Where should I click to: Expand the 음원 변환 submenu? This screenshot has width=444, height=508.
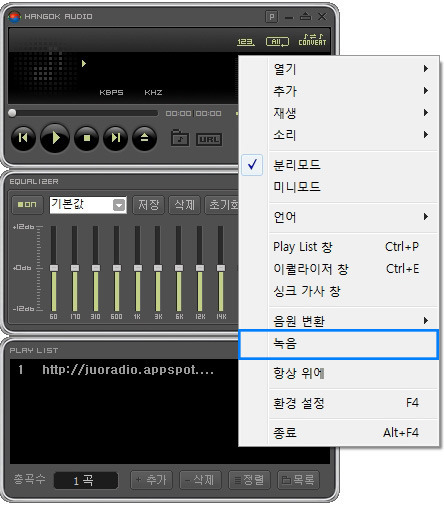(x=339, y=320)
